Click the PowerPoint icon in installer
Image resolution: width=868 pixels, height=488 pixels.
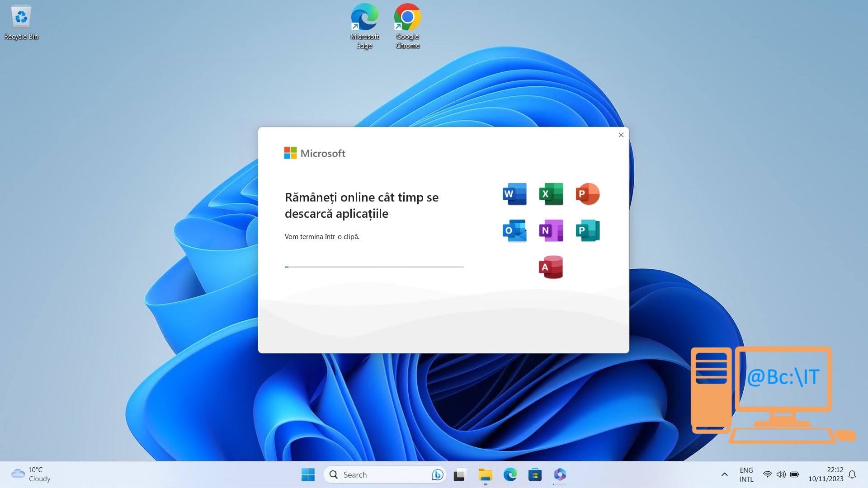coord(587,194)
